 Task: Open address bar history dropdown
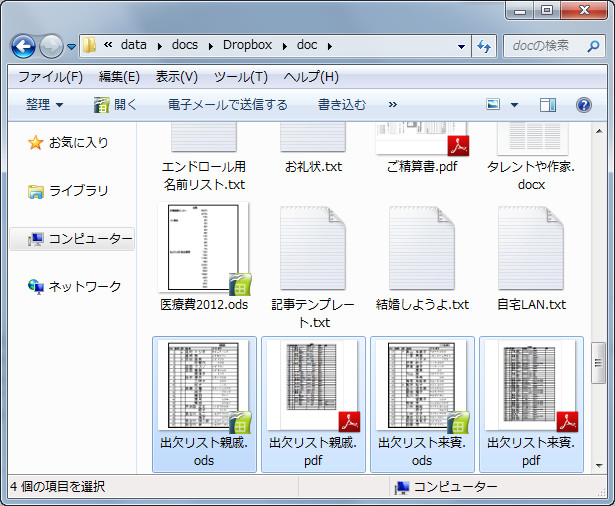tap(462, 46)
